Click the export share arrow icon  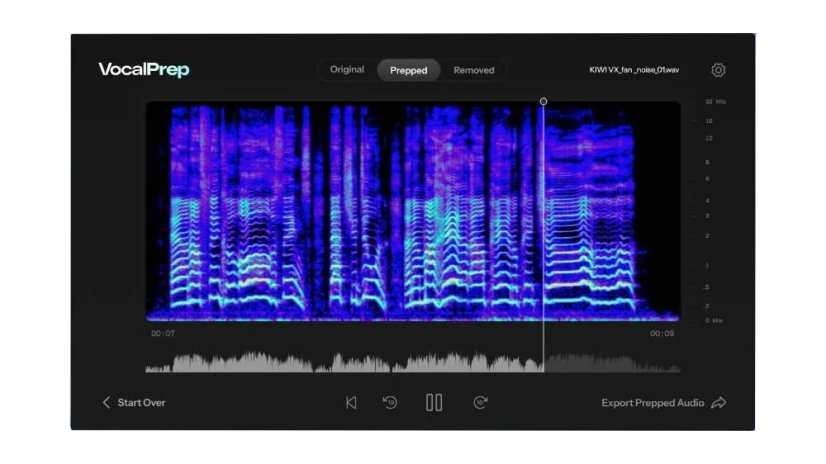pyautogui.click(x=719, y=403)
